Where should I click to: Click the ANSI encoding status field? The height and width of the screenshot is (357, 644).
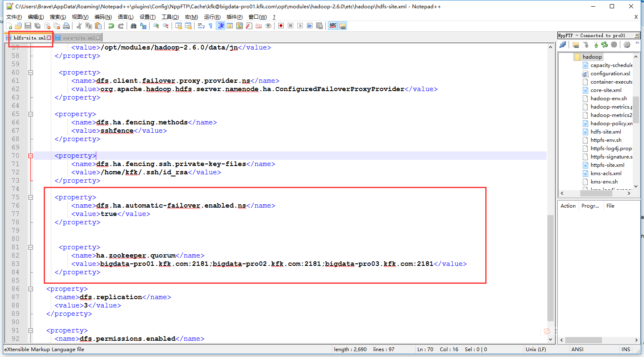[x=577, y=350]
